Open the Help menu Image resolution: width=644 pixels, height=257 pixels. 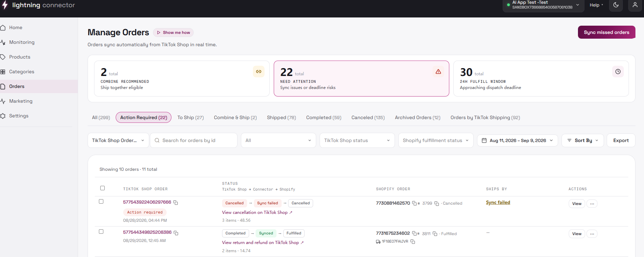(x=596, y=5)
